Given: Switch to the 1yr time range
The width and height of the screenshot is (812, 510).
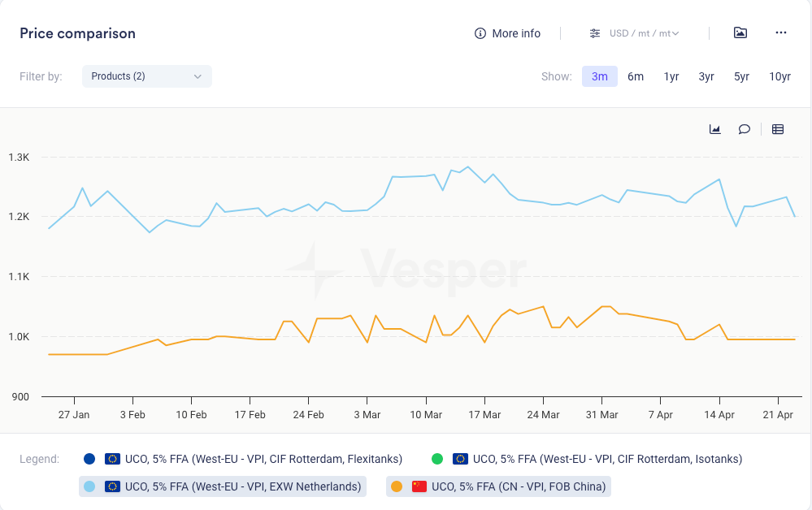Looking at the screenshot, I should (671, 76).
